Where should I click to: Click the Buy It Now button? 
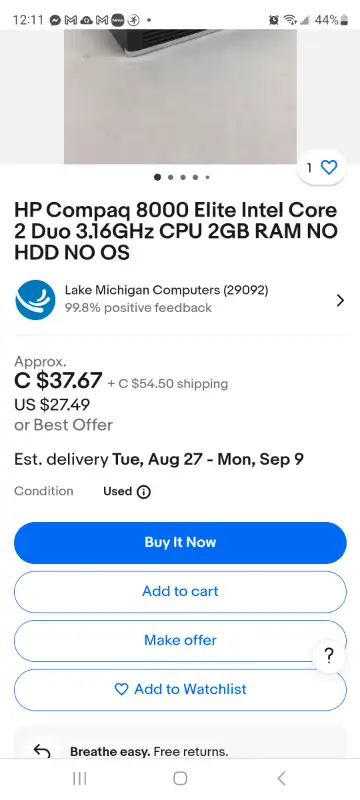tap(180, 542)
